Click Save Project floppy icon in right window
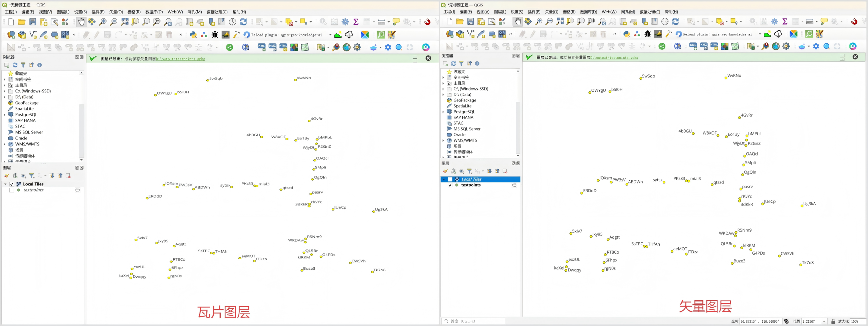Image resolution: width=868 pixels, height=326 pixels. click(x=471, y=22)
